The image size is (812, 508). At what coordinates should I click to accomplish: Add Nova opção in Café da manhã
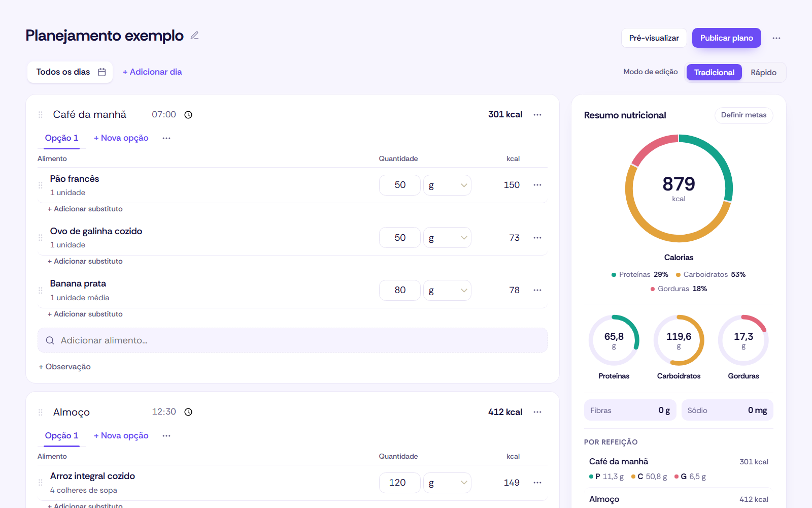coord(121,138)
